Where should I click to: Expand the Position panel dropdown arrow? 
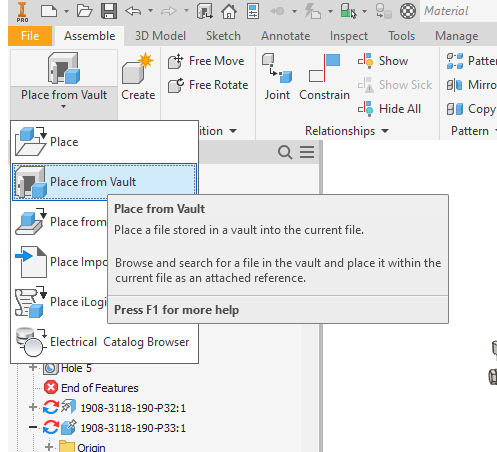pyautogui.click(x=233, y=131)
